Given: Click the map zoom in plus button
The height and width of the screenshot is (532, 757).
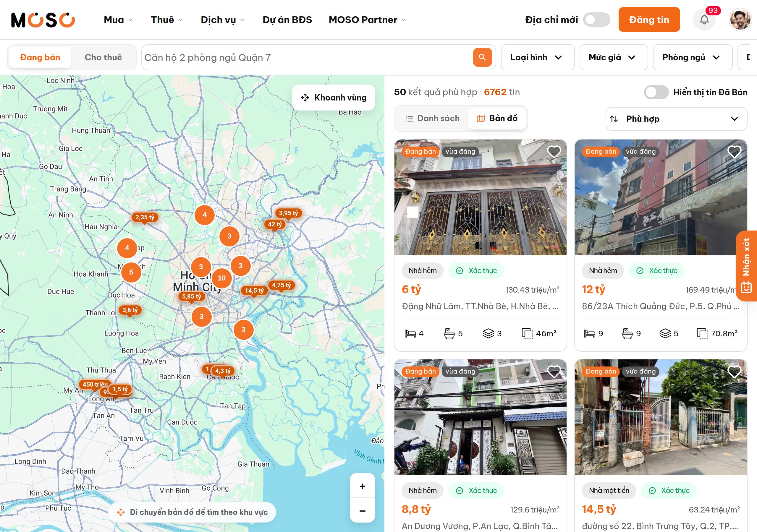Looking at the screenshot, I should tap(362, 486).
